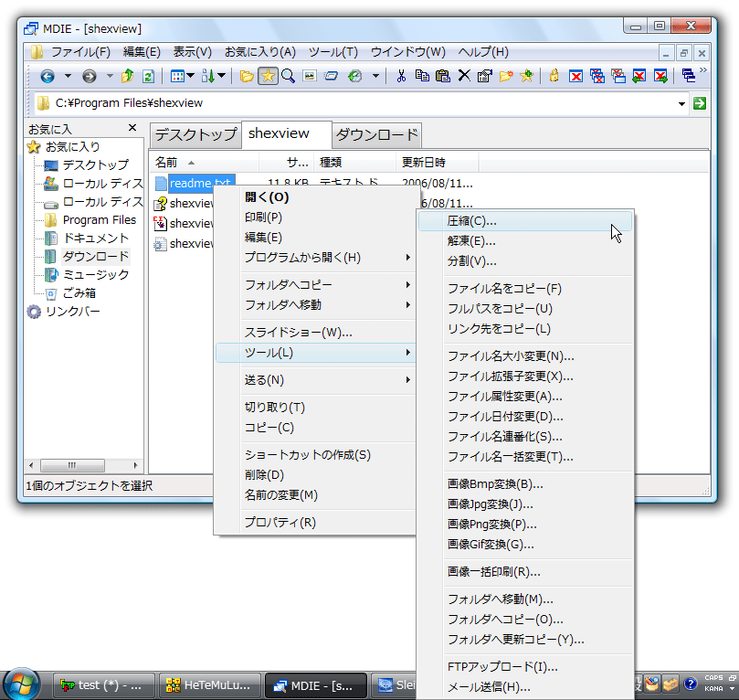Expand プログラムから開く(H) submenu

pyautogui.click(x=315, y=258)
